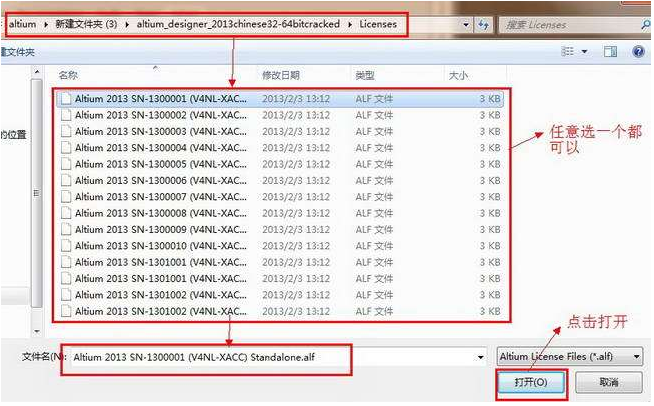Sort by the 修改日期 column header

281,76
